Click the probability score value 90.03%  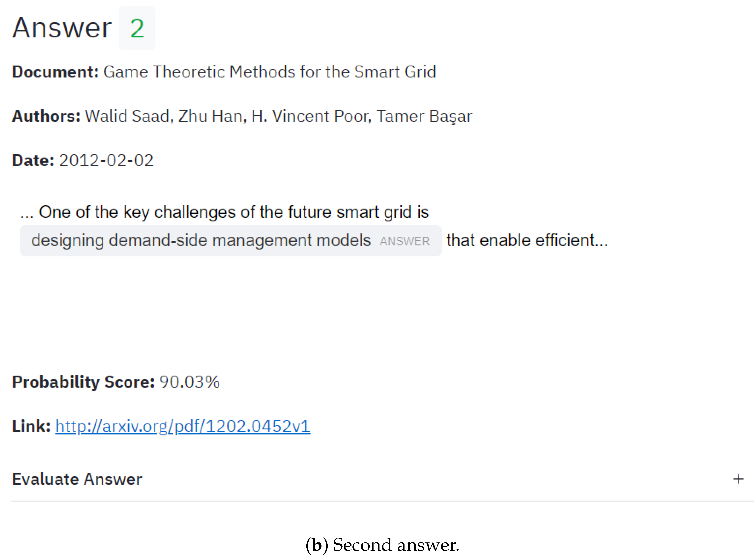pyautogui.click(x=190, y=382)
